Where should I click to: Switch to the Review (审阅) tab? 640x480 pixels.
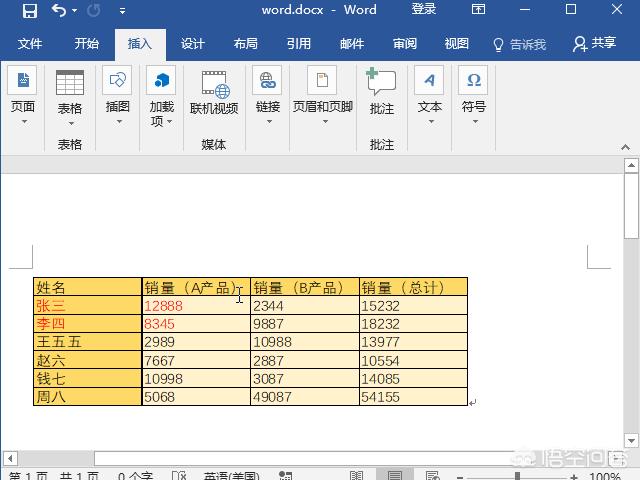pyautogui.click(x=404, y=44)
